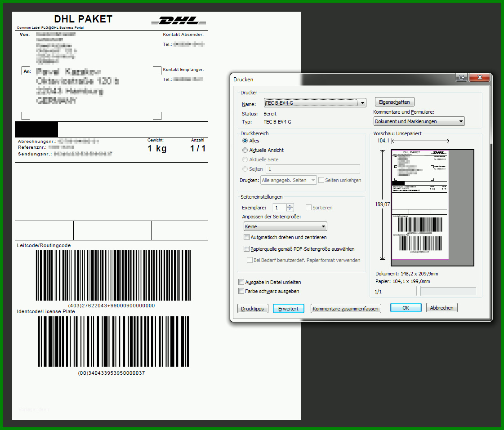Toggle the Sortieren checkbox

click(308, 208)
